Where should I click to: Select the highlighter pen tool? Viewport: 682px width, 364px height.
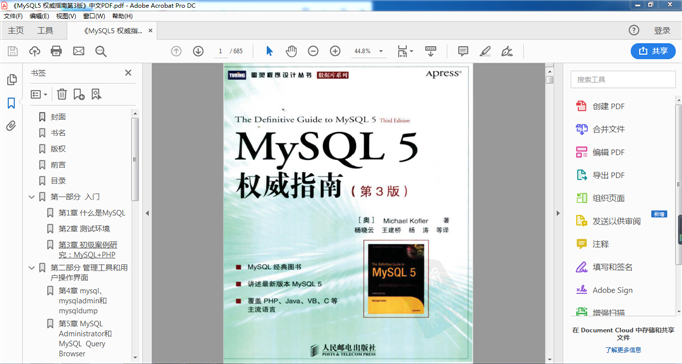(485, 51)
